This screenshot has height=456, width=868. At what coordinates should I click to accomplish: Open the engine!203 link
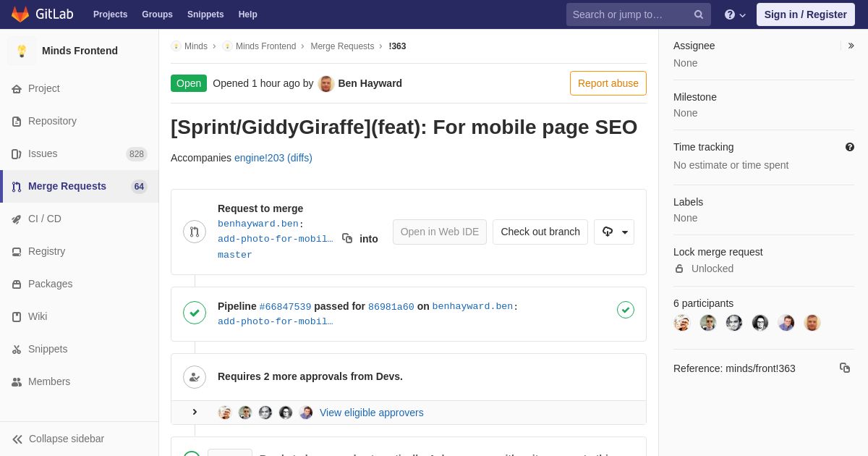coord(259,158)
